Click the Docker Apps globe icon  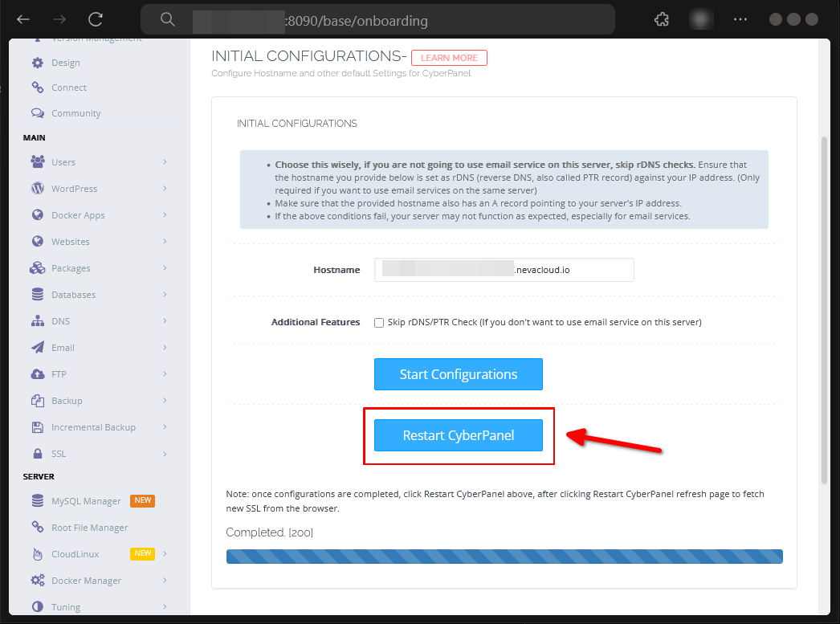click(x=38, y=214)
